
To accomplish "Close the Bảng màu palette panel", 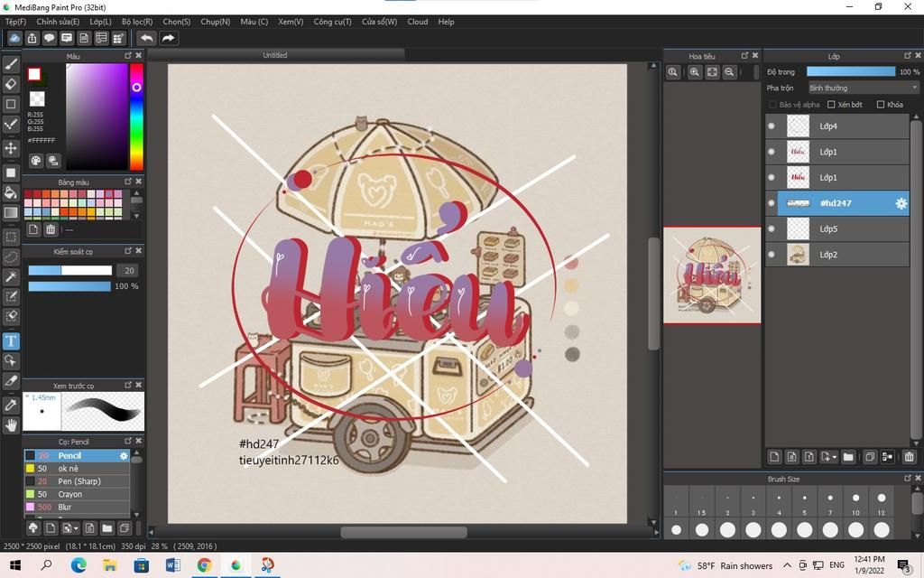I will click(x=138, y=181).
